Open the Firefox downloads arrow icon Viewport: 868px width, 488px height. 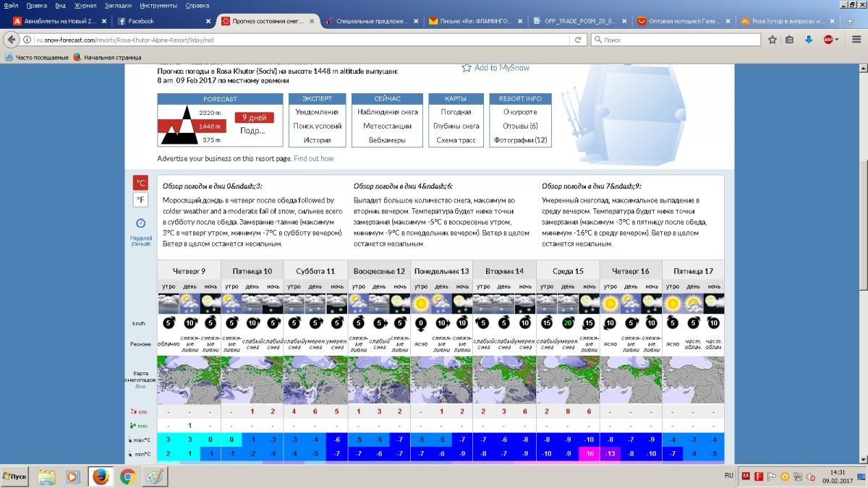809,40
